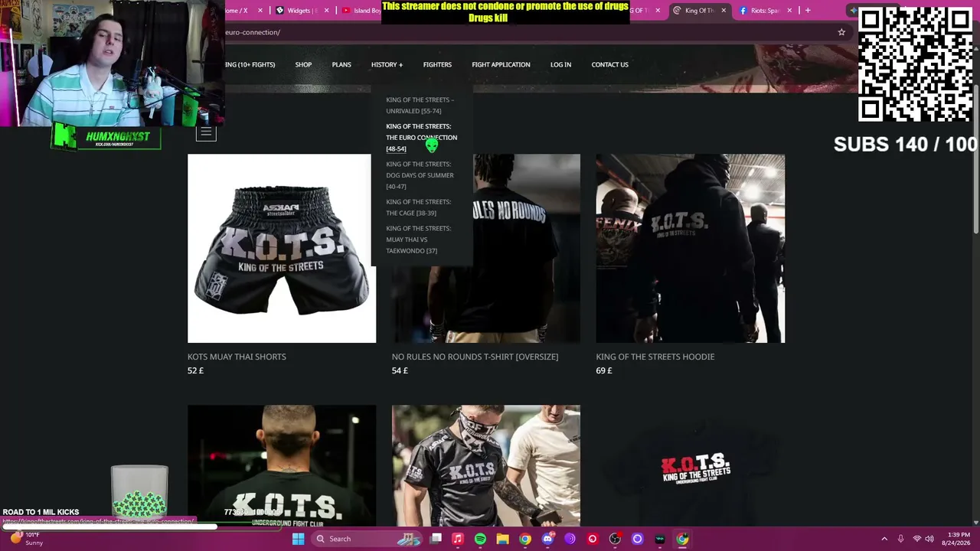Open the active Chrome window taskbar icon
The height and width of the screenshot is (551, 980).
tap(682, 539)
